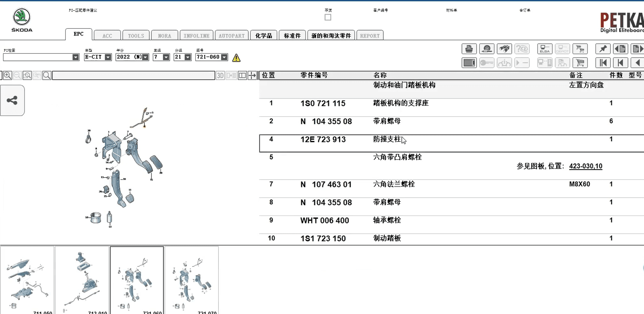
Task: Toggle the split-view layout icon above the table
Action: coord(242,75)
